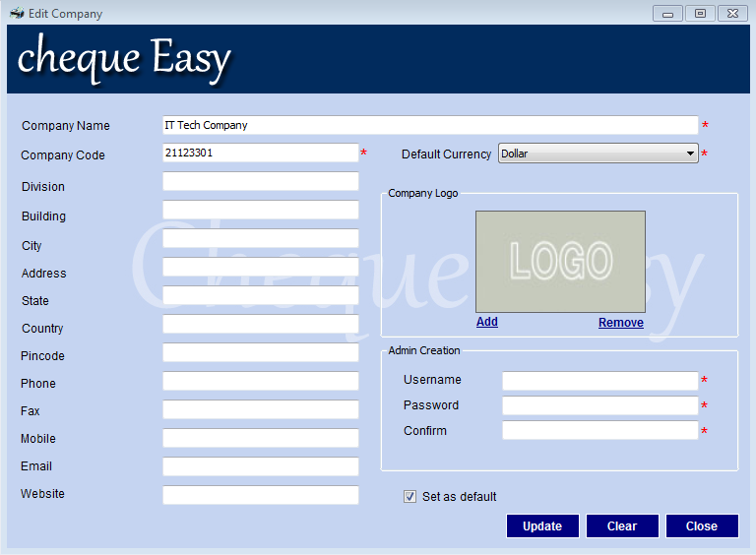The image size is (756, 555).
Task: Click the 'Set as default' label text
Action: (x=459, y=497)
